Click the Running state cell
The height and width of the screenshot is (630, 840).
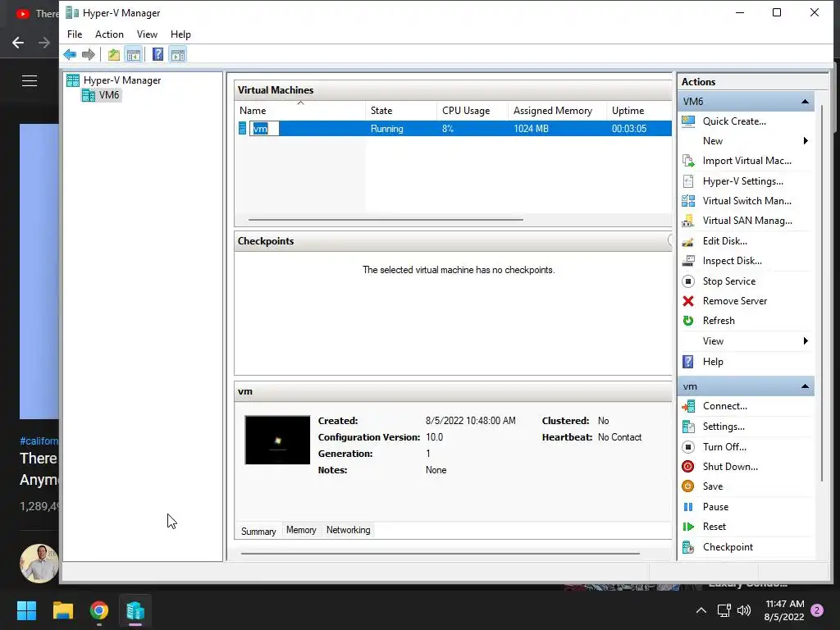pyautogui.click(x=387, y=129)
